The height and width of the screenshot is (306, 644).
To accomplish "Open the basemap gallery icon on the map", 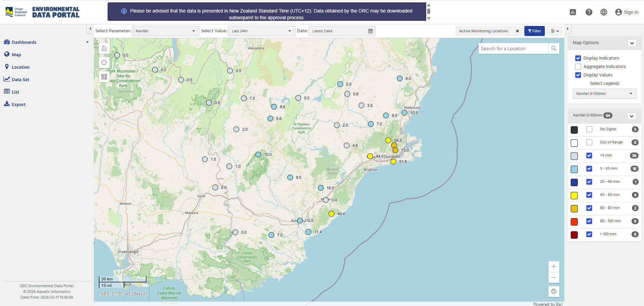I will point(104,76).
